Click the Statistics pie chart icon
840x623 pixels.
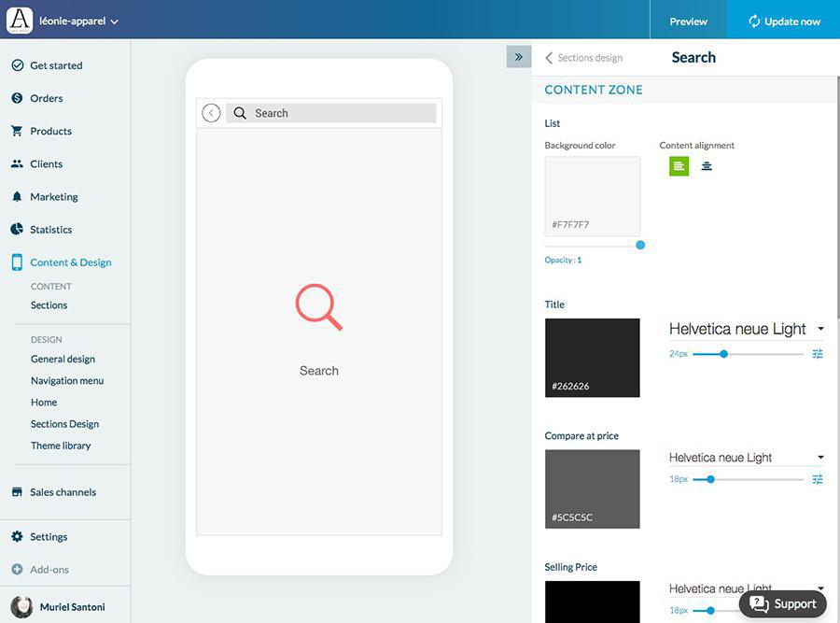17,230
